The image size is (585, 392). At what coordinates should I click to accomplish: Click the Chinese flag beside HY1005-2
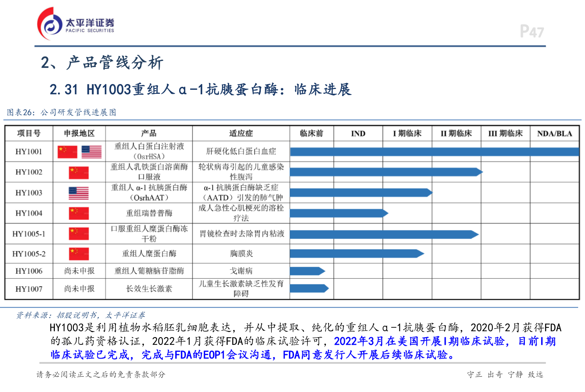[78, 253]
